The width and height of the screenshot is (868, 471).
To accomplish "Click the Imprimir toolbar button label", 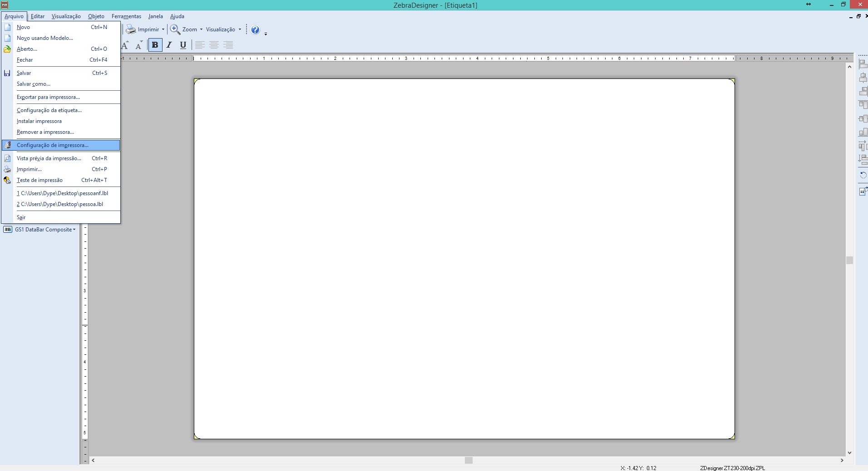I will pos(148,29).
